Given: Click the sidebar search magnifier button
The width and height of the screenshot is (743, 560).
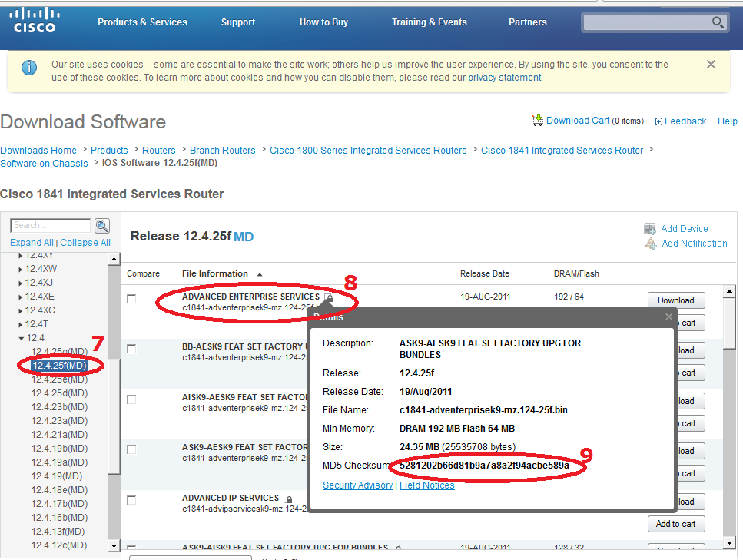Looking at the screenshot, I should [101, 226].
